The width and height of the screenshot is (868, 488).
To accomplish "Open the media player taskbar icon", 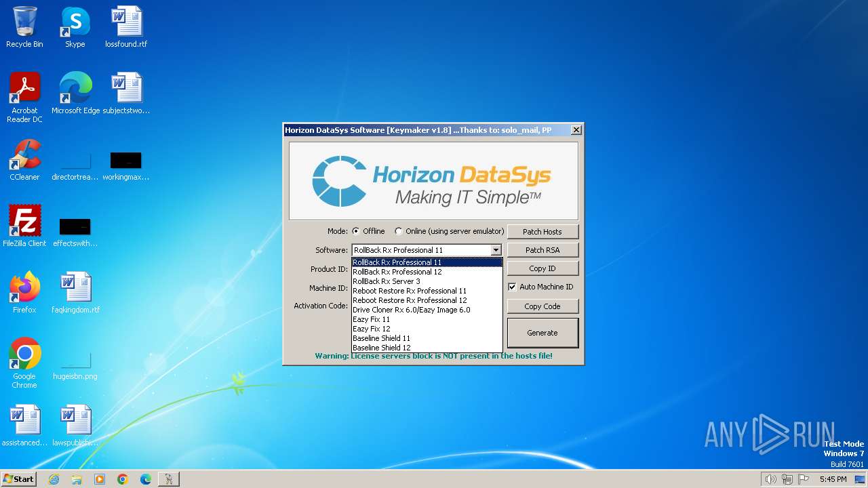I will point(100,479).
